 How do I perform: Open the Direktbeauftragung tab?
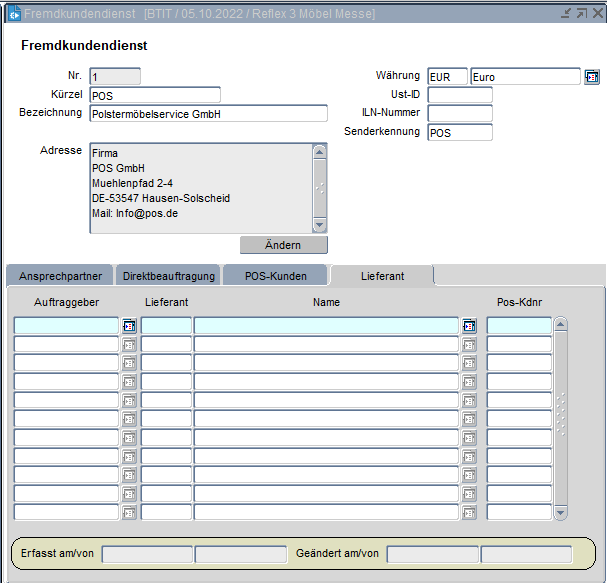click(x=168, y=276)
